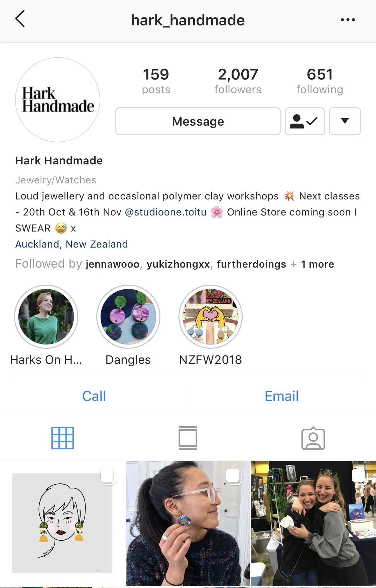This screenshot has height=588, width=376.
Task: Tap the Email contact button
Action: (282, 396)
